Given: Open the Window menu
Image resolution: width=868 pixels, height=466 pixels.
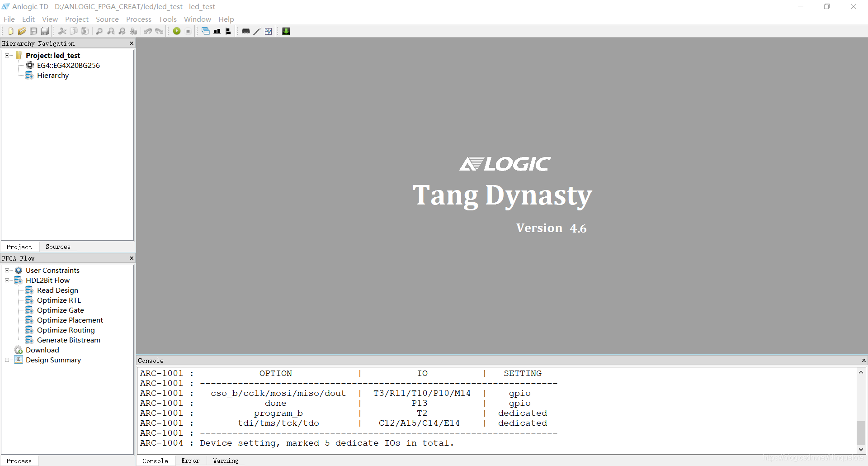Looking at the screenshot, I should [198, 19].
